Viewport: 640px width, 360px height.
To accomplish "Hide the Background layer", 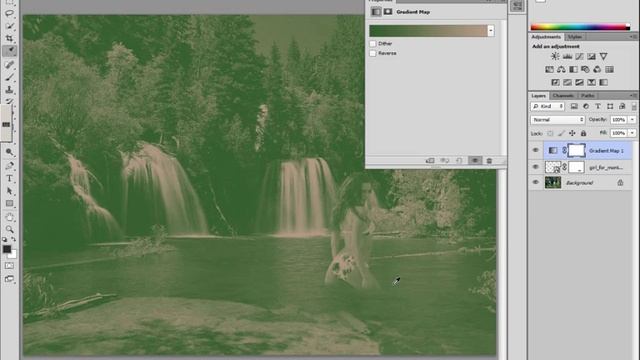I will click(x=536, y=182).
